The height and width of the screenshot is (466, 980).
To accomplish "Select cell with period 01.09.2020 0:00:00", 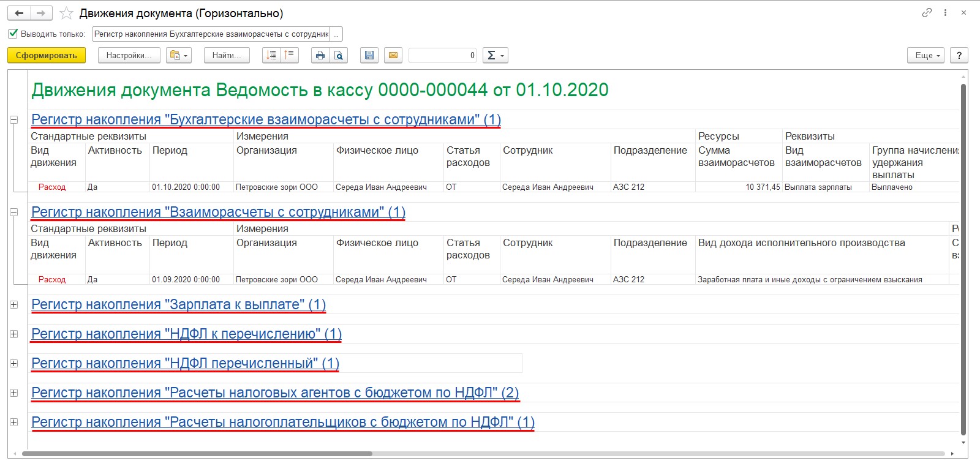I will pos(192,279).
